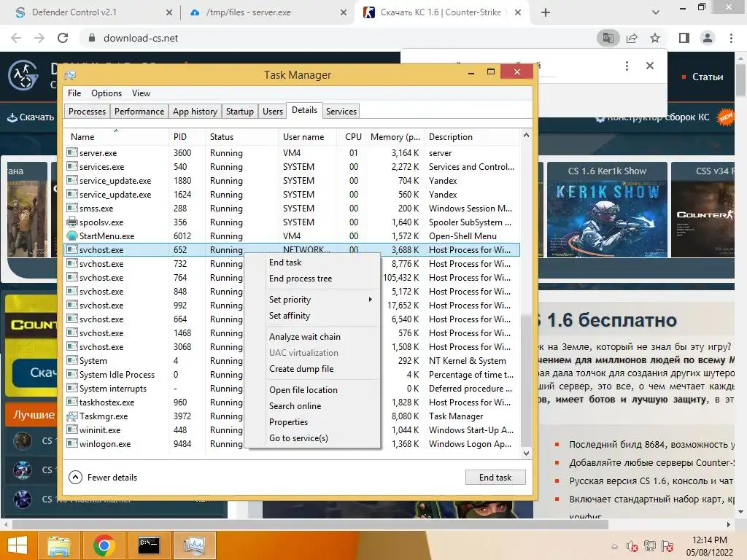Screen dimensions: 747x560
Task: Open Chrome from the taskbar
Action: [x=104, y=545]
